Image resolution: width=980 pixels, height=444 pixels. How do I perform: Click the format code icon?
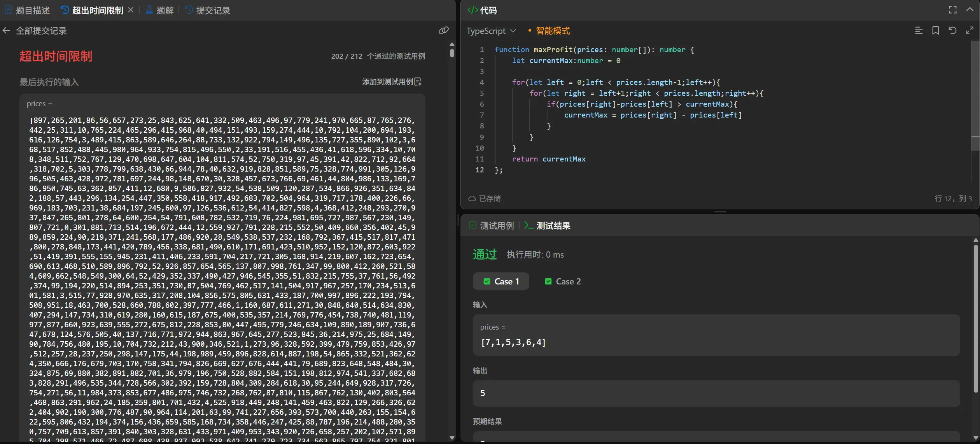[x=919, y=31]
